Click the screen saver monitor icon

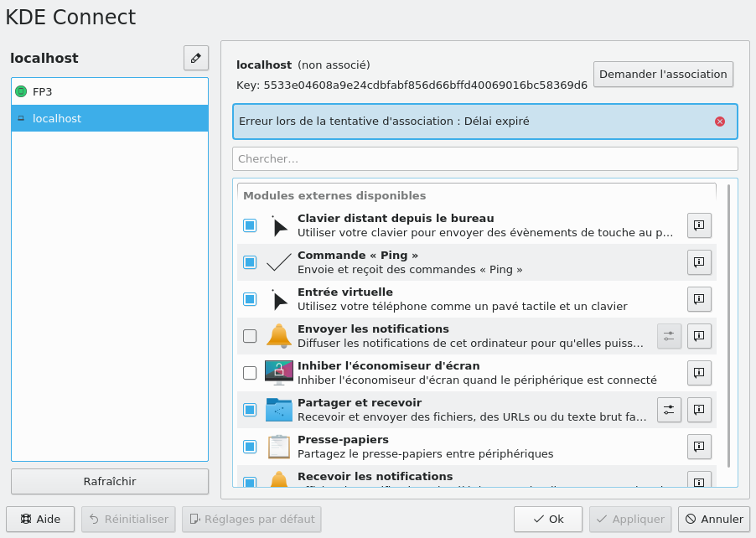[x=278, y=373]
